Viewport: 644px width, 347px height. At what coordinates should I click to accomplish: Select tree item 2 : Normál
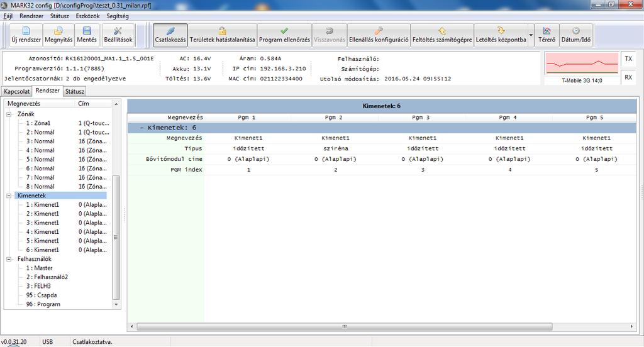pyautogui.click(x=40, y=132)
